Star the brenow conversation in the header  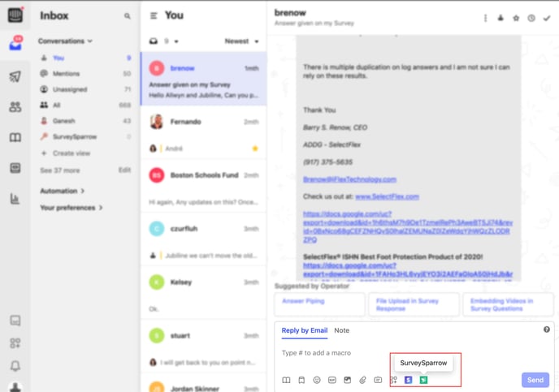pyautogui.click(x=516, y=18)
